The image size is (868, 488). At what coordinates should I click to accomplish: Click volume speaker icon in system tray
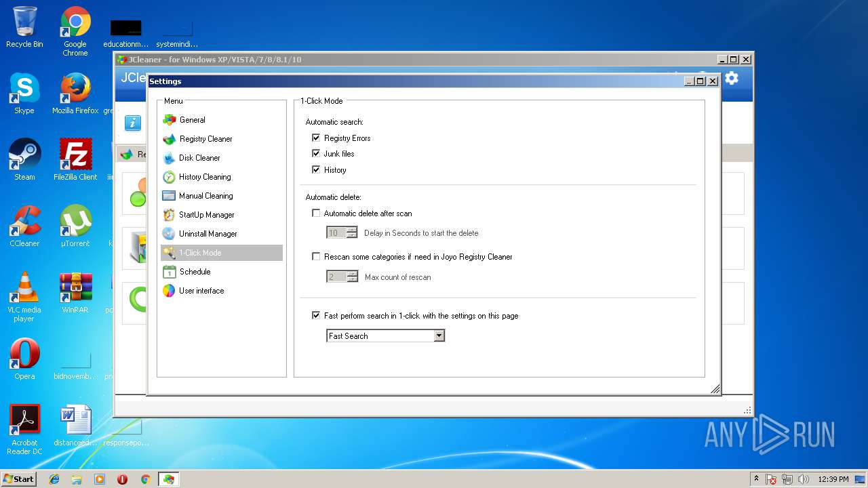804,479
